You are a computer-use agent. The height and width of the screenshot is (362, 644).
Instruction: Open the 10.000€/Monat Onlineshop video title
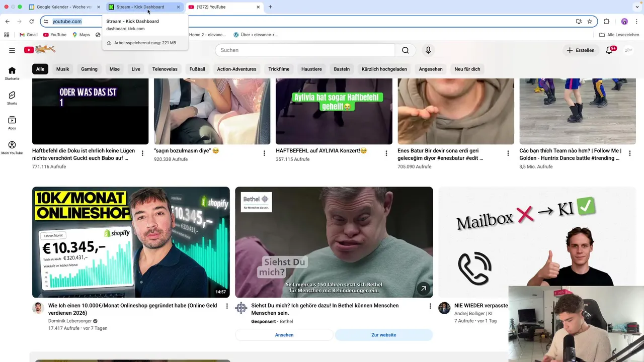[132, 309]
